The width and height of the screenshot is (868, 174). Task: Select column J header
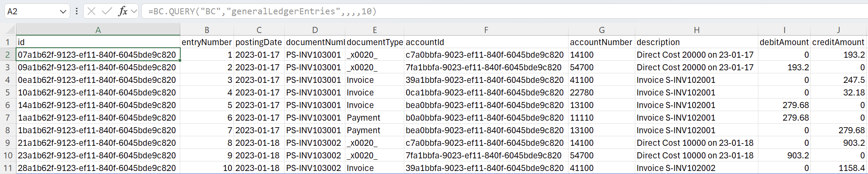tap(838, 30)
